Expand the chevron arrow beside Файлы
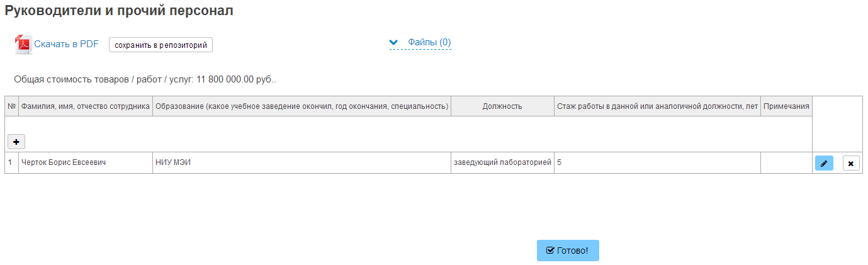 click(394, 43)
